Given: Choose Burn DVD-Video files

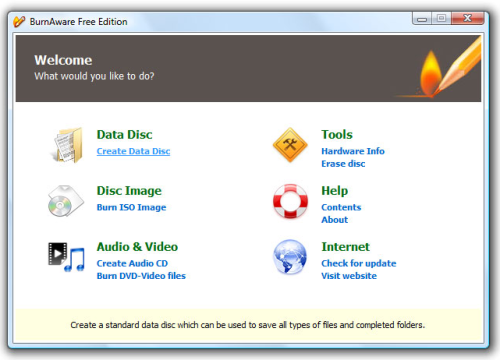Looking at the screenshot, I should 141,276.
